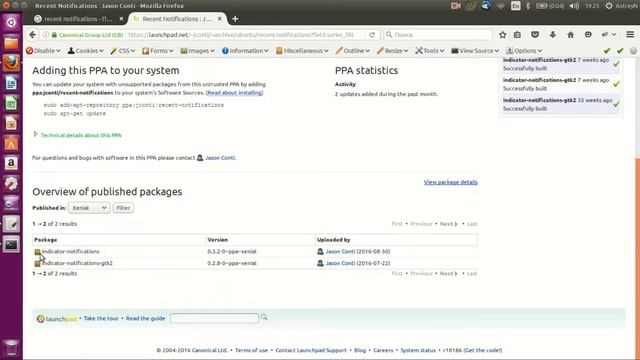Open the CSS toolbar dropdown
This screenshot has height=360, width=640.
[122, 51]
